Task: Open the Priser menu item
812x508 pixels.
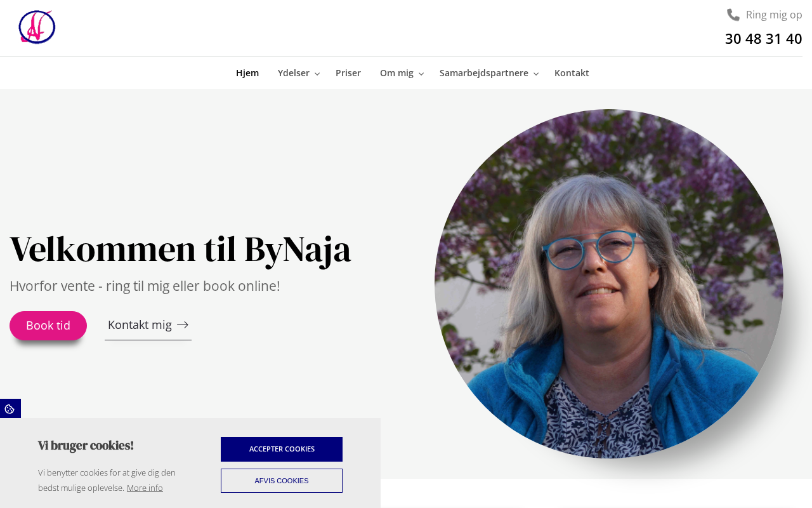Action: click(348, 73)
